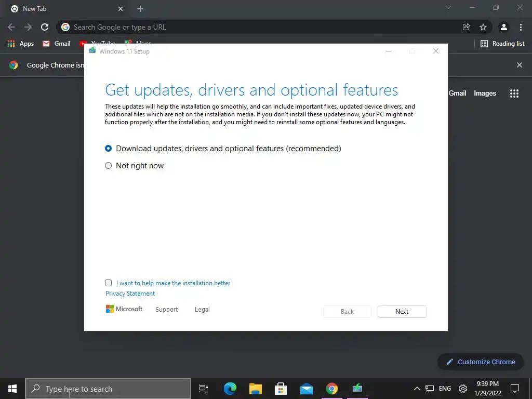Open Task View from the taskbar
This screenshot has width=532, height=399.
[204, 389]
